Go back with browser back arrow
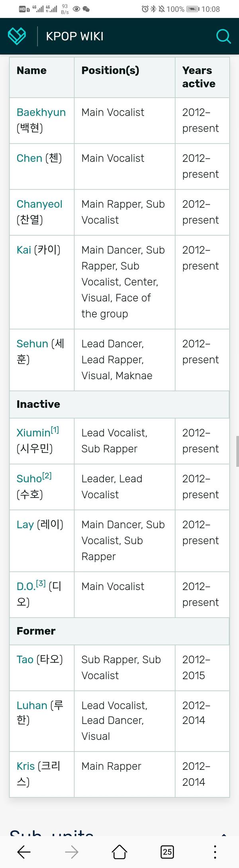Viewport: 239px width, 868px height. coord(24,852)
